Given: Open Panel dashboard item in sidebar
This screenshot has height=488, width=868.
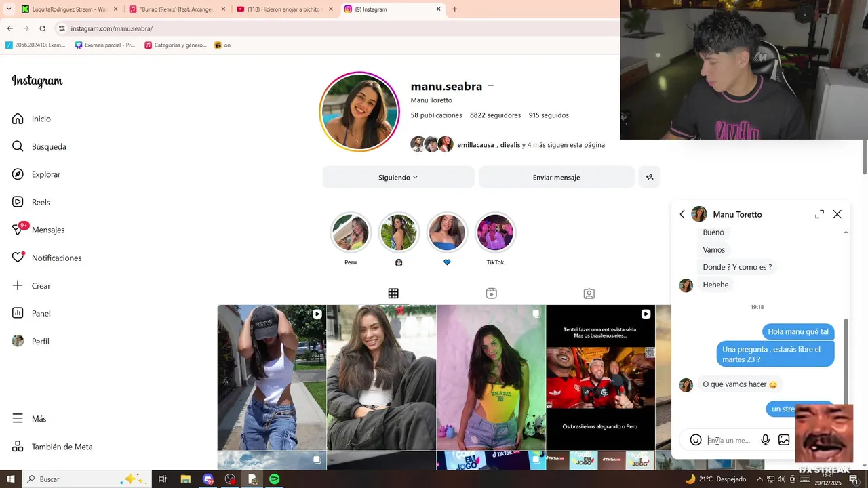Looking at the screenshot, I should pyautogui.click(x=32, y=313).
